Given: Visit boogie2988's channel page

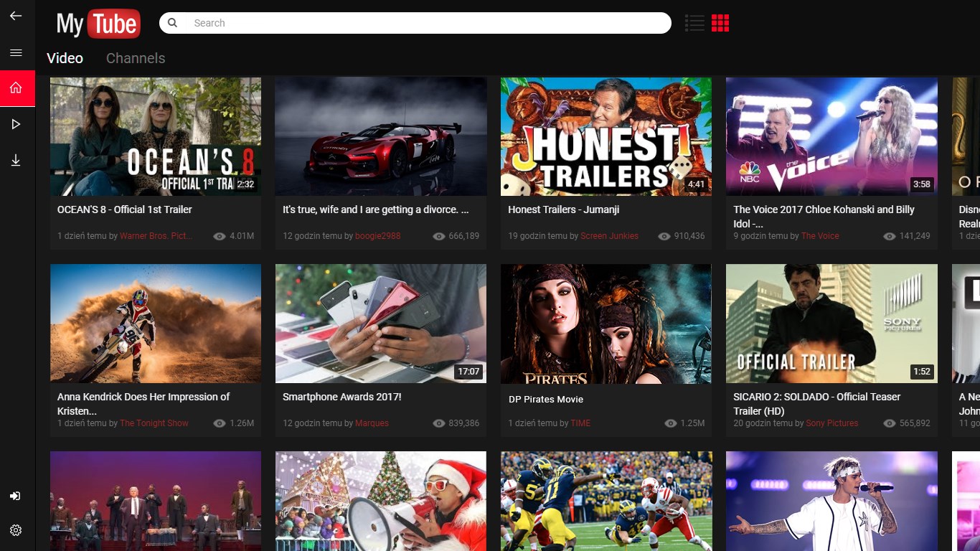Looking at the screenshot, I should coord(377,235).
